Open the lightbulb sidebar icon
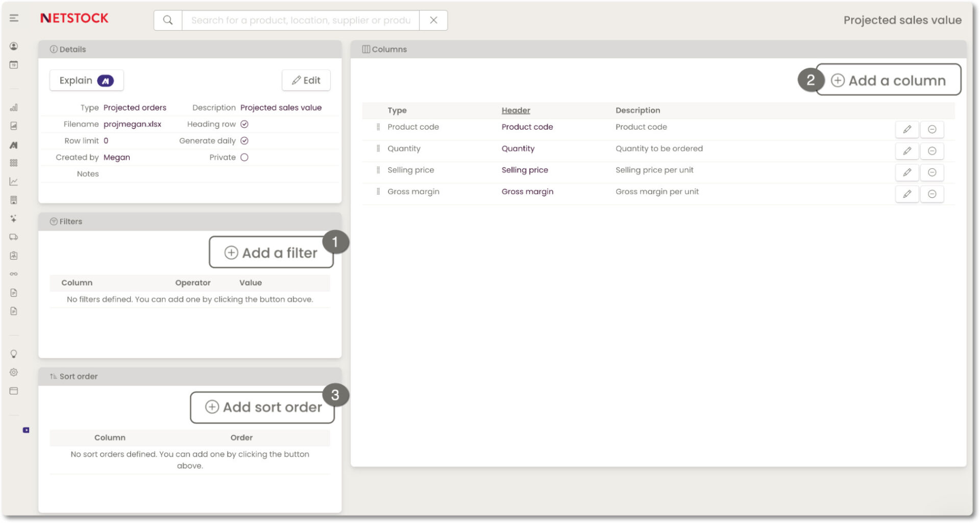Image resolution: width=980 pixels, height=523 pixels. [x=14, y=354]
